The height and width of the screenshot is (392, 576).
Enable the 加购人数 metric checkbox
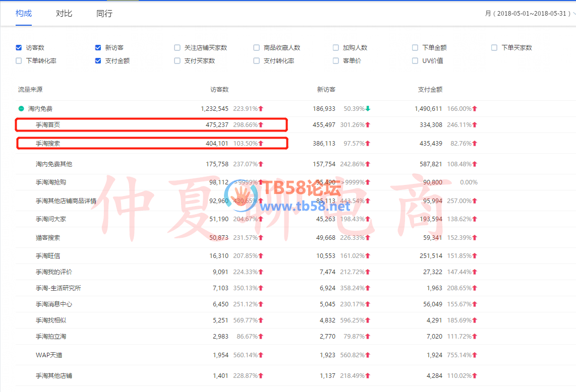(335, 48)
